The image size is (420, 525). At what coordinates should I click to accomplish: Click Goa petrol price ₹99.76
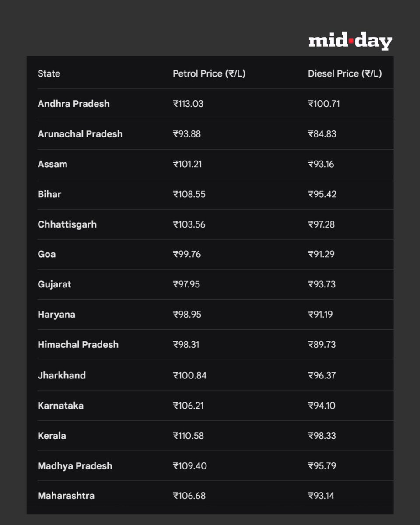click(187, 254)
